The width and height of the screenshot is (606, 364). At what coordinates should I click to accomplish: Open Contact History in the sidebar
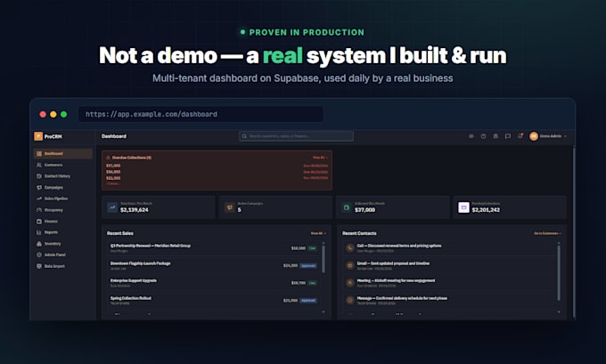tap(63, 176)
